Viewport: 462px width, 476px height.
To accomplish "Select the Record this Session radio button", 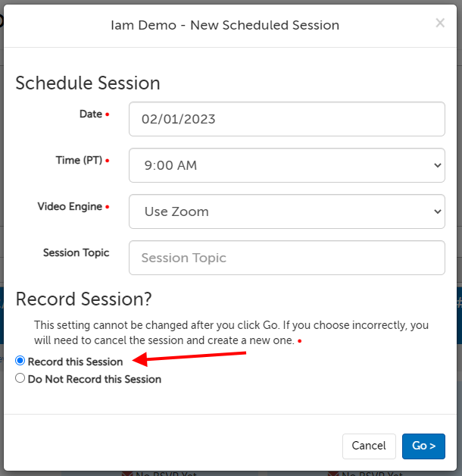I will tap(20, 362).
